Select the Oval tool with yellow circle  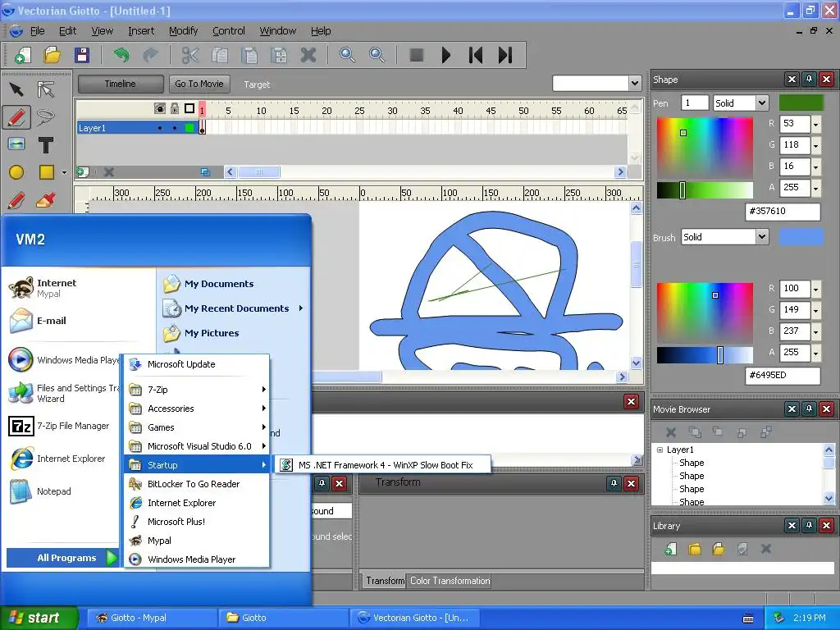point(16,172)
